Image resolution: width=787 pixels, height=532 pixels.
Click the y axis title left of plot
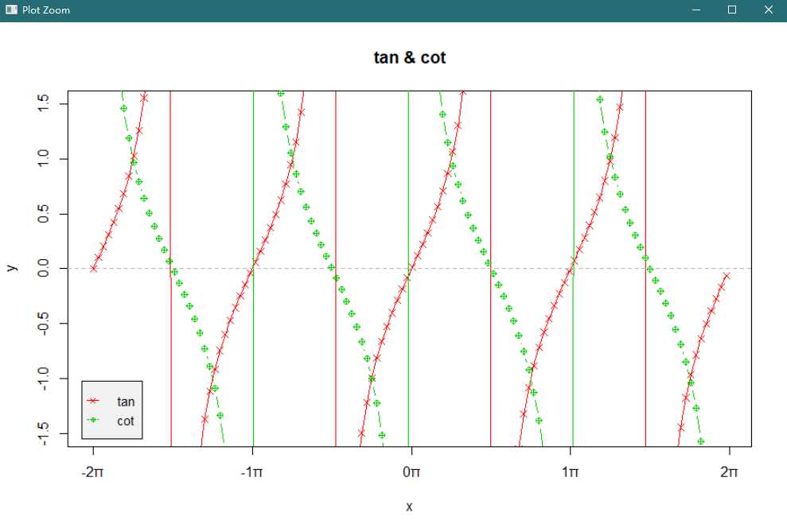[12, 268]
